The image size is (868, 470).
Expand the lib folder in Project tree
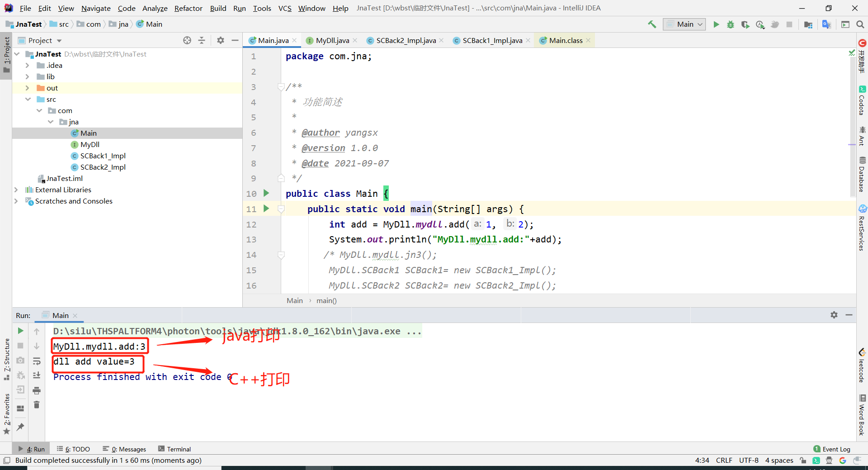(28, 76)
